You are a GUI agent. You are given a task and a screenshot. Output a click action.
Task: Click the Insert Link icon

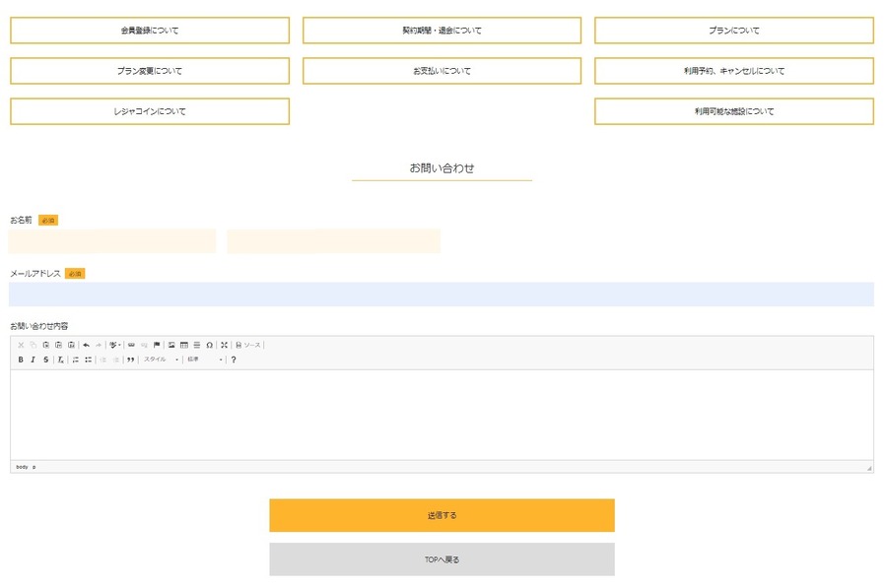click(x=131, y=345)
